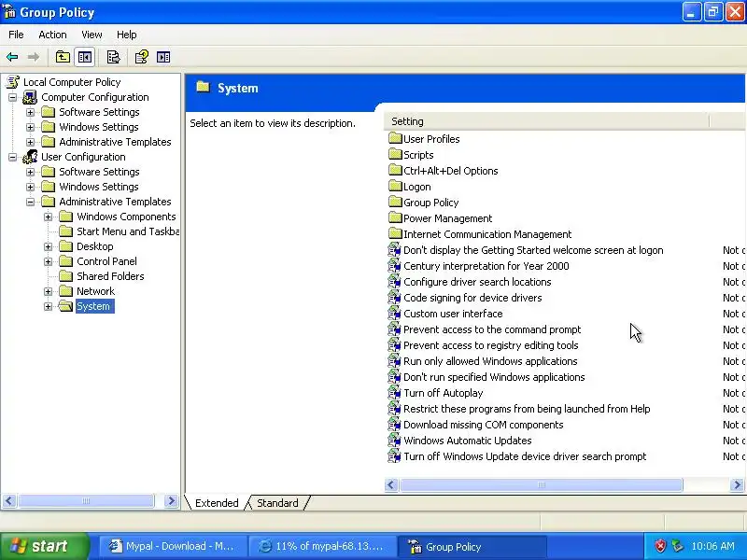Viewport: 747px width, 560px height.
Task: Expand the System tree node
Action: click(x=49, y=307)
